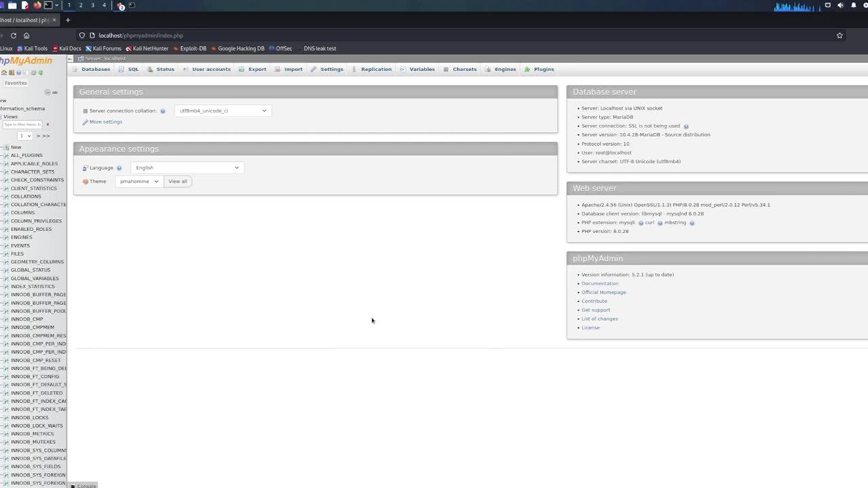This screenshot has width=868, height=488.
Task: Open the Databases tab
Action: tap(90, 69)
